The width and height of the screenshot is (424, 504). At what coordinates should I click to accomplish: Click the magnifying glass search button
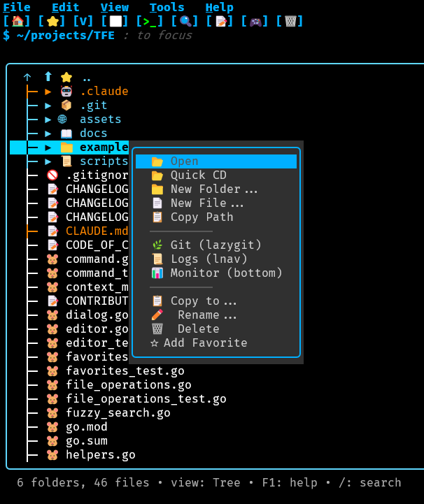click(x=185, y=21)
